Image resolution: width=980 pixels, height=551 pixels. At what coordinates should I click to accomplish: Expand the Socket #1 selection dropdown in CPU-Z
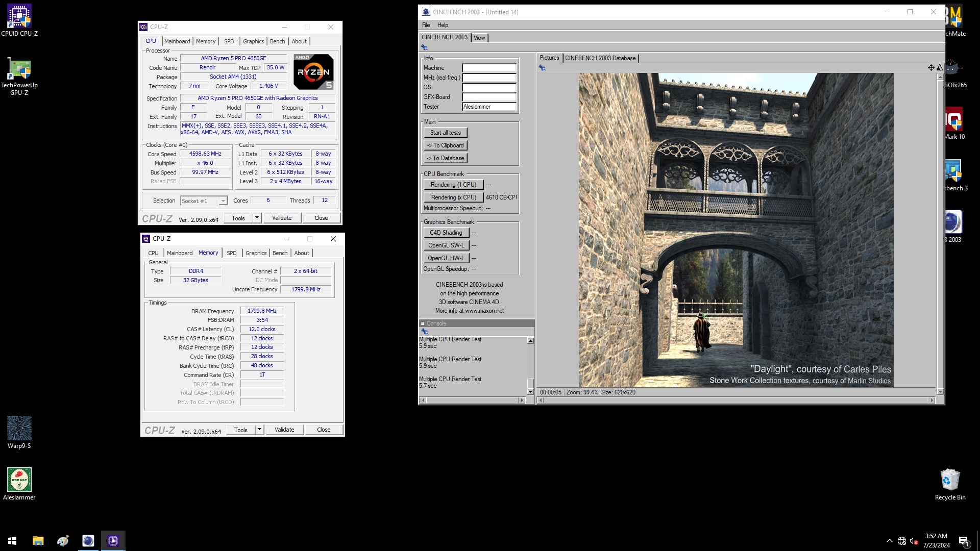click(x=223, y=201)
